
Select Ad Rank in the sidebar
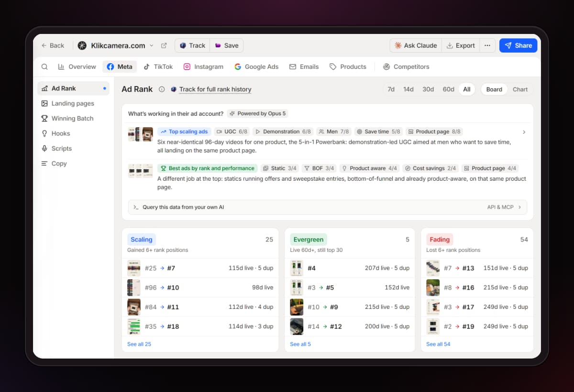click(x=73, y=88)
